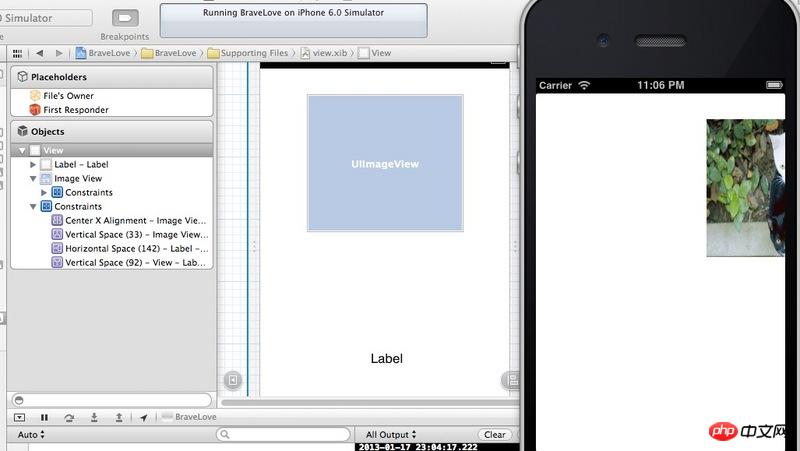Open the All Output dropdown
800x451 pixels.
click(x=391, y=435)
